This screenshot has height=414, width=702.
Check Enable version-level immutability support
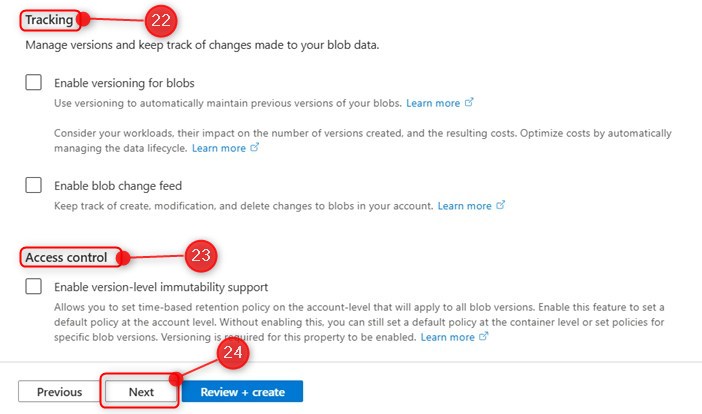(34, 287)
